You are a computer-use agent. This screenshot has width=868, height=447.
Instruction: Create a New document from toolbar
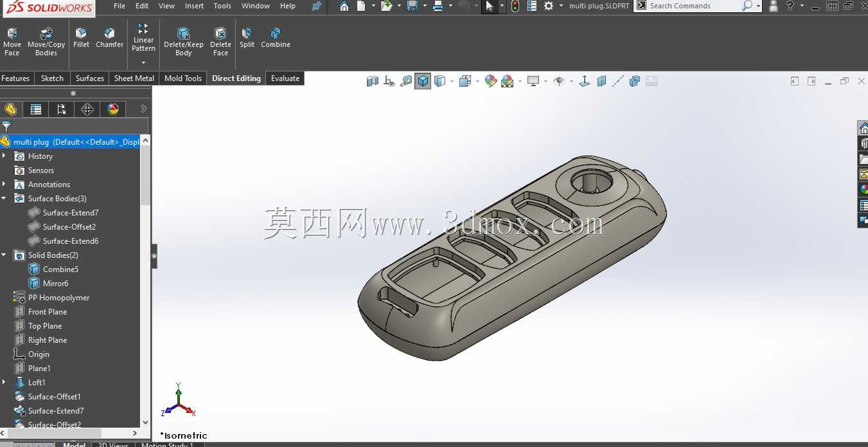coord(361,6)
